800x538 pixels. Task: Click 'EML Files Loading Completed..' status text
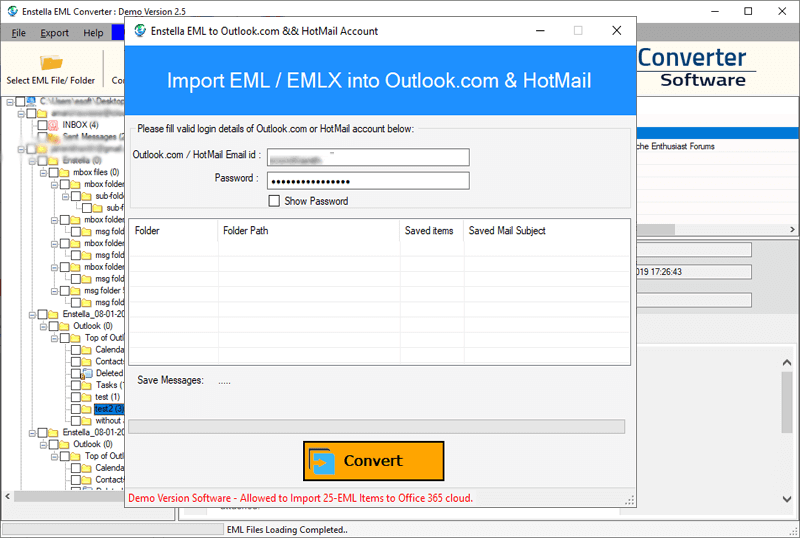pyautogui.click(x=287, y=530)
